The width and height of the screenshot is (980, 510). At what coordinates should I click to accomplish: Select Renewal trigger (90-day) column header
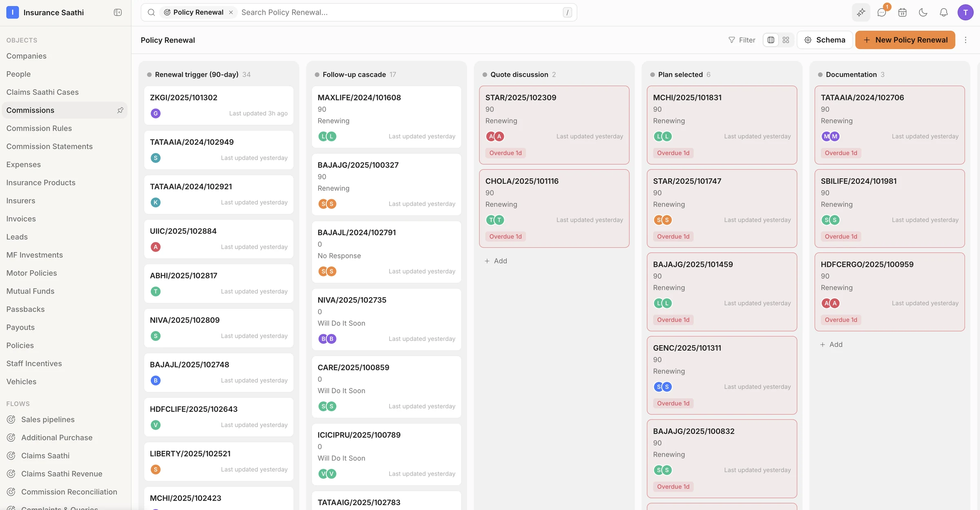[x=196, y=75]
